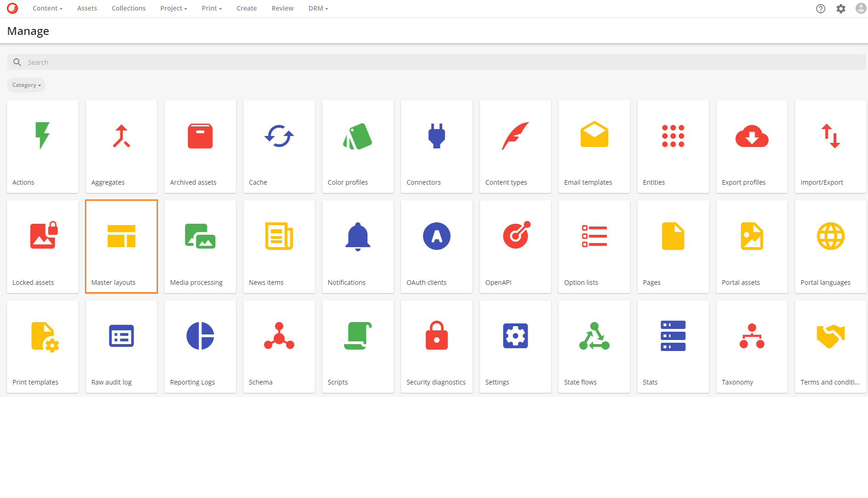Open the Actions lightning bolt icon
868x498 pixels.
point(42,136)
